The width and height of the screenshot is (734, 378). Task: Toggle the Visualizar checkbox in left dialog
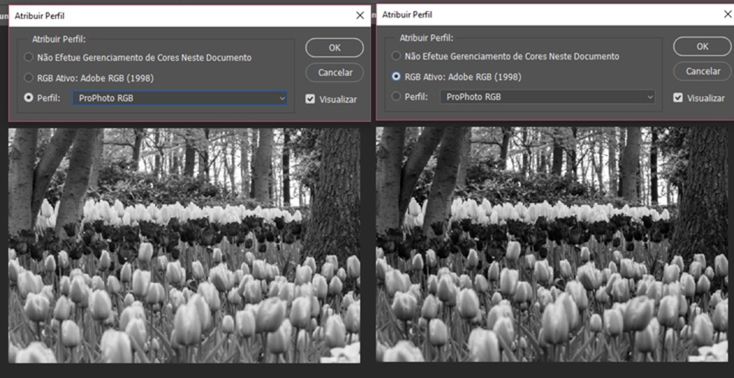point(310,99)
